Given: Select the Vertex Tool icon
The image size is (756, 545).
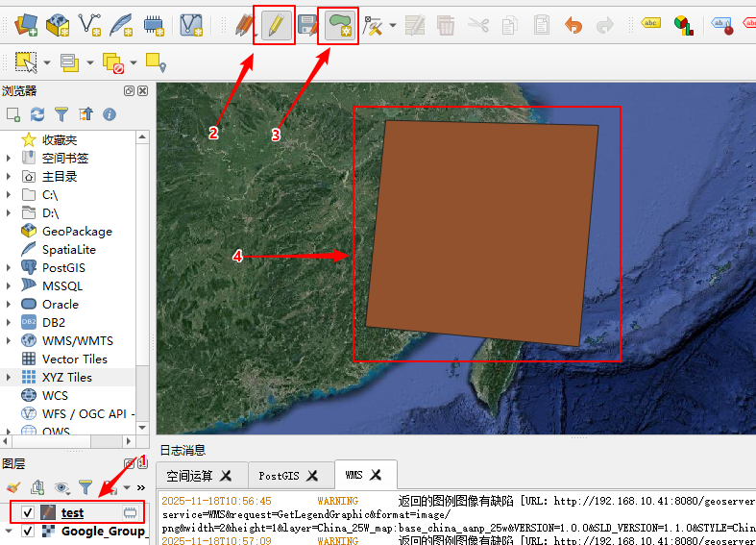Looking at the screenshot, I should (375, 26).
